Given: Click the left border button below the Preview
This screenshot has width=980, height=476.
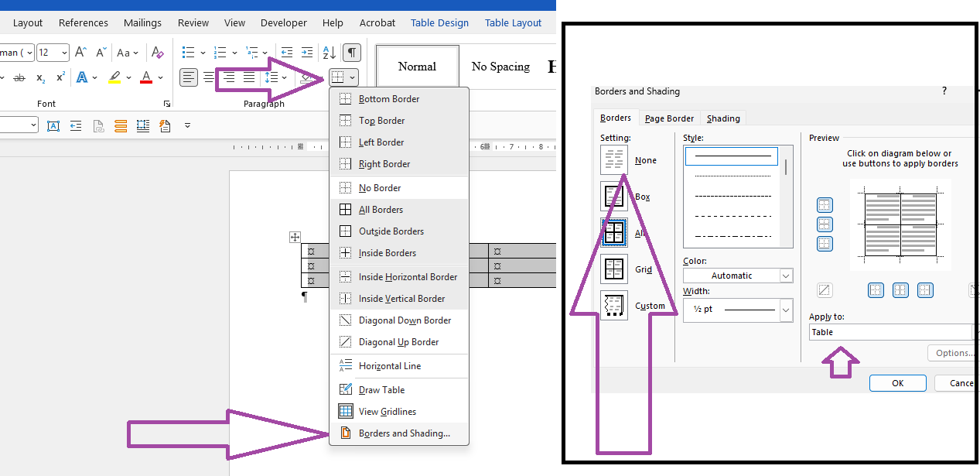Looking at the screenshot, I should click(876, 290).
